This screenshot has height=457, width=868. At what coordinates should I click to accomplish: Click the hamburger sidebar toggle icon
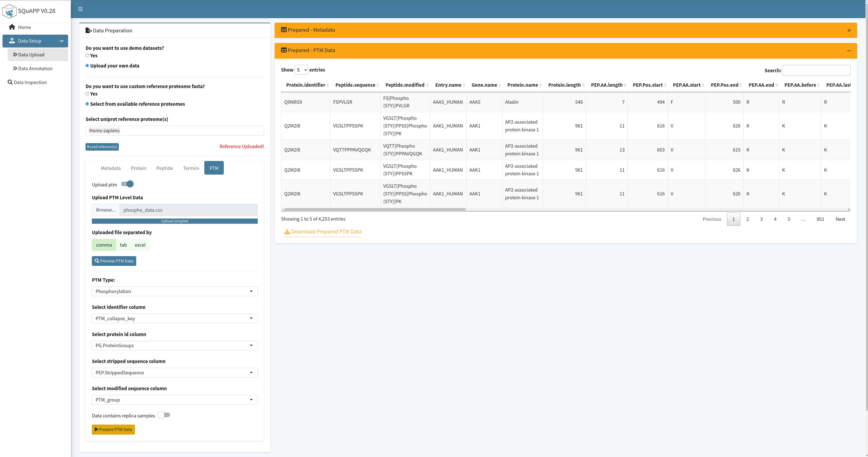tap(81, 9)
